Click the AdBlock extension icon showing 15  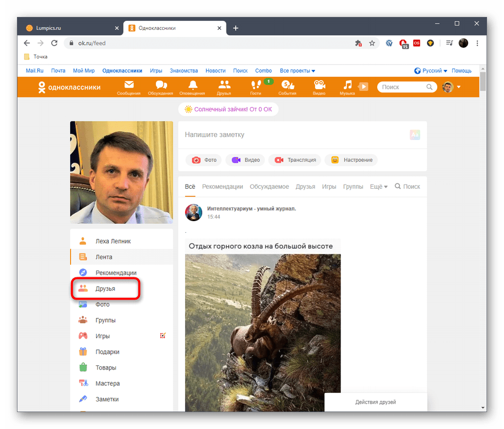click(404, 43)
